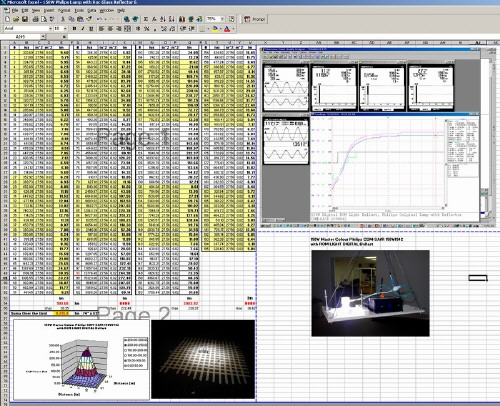Toggle Center alignment
This screenshot has height=406, width=500.
[110, 29]
